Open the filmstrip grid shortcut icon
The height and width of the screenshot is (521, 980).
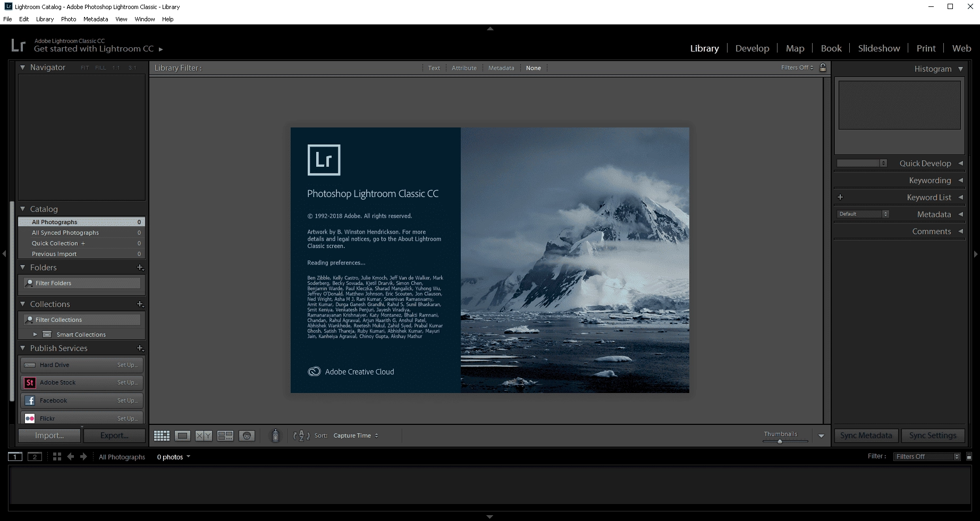[57, 457]
